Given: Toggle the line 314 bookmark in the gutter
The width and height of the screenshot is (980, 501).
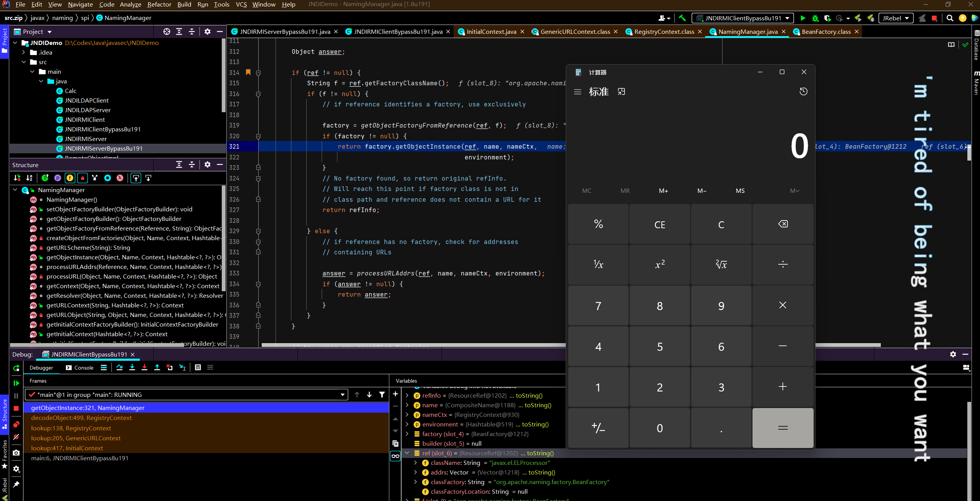Looking at the screenshot, I should click(x=248, y=72).
